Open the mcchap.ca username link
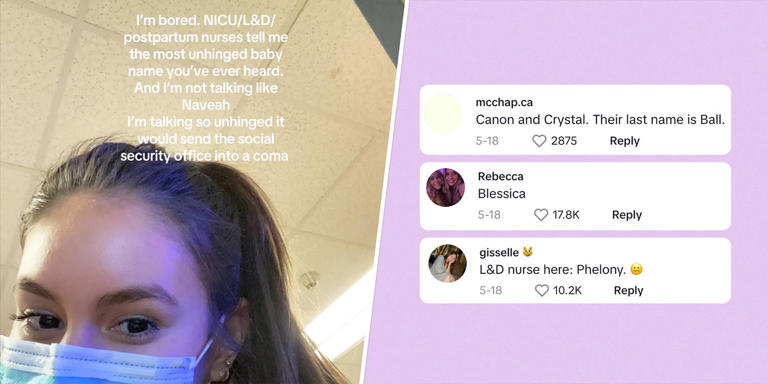 [504, 102]
